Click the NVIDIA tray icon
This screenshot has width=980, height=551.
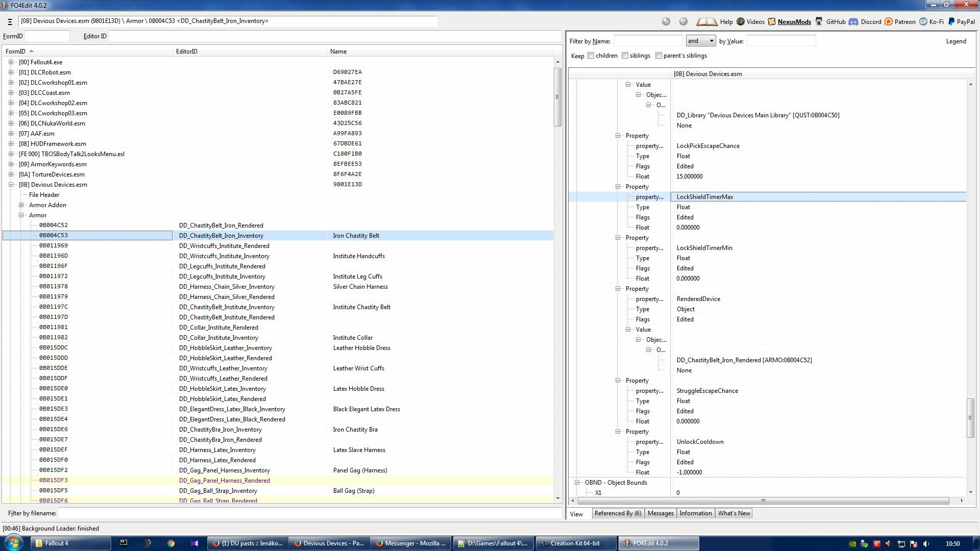(852, 544)
